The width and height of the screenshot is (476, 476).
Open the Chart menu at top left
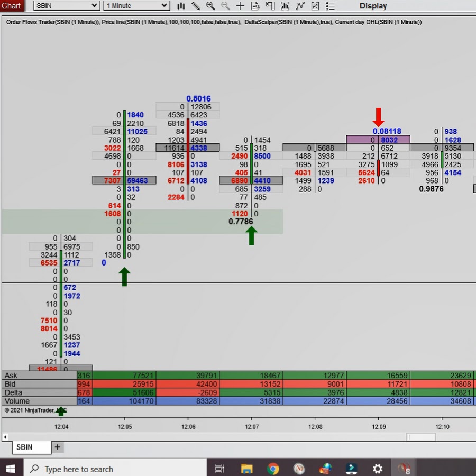coord(11,6)
